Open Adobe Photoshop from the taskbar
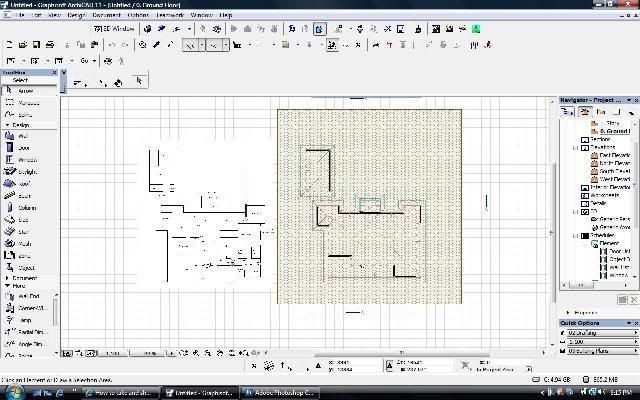The image size is (640, 400). tap(280, 393)
